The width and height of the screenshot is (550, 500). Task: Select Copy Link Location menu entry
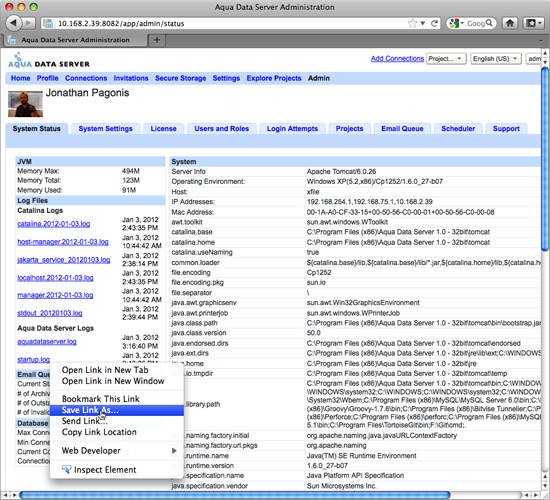pos(117,432)
